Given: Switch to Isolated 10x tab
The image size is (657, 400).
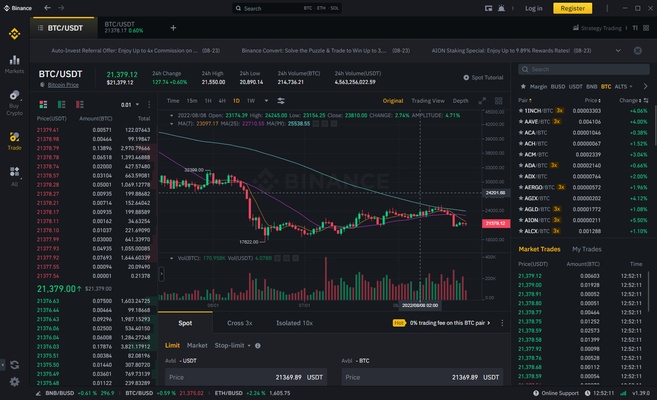Looking at the screenshot, I should pyautogui.click(x=294, y=323).
